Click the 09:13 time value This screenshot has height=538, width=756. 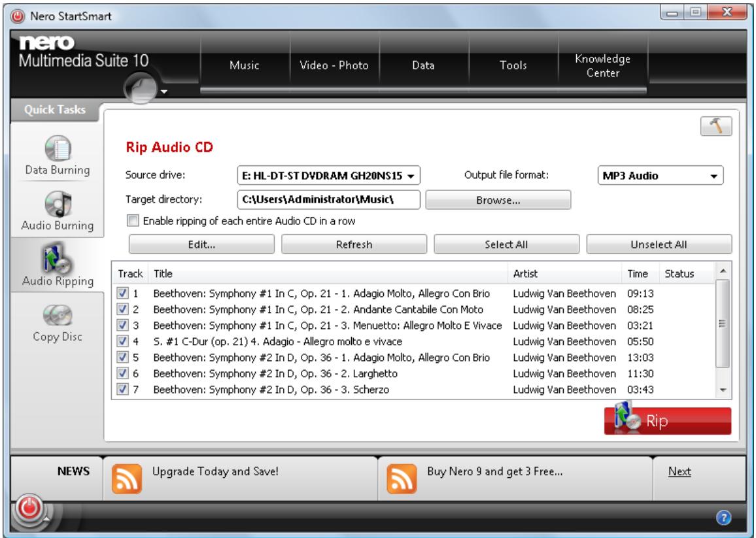(x=640, y=294)
